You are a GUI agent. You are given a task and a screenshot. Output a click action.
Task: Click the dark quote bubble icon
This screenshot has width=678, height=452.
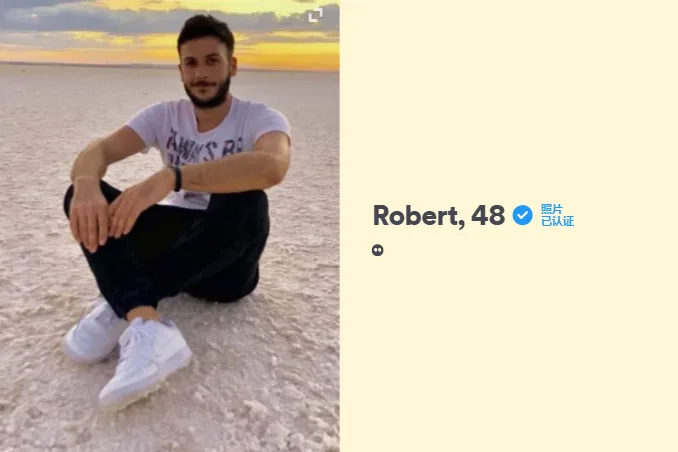coord(377,250)
